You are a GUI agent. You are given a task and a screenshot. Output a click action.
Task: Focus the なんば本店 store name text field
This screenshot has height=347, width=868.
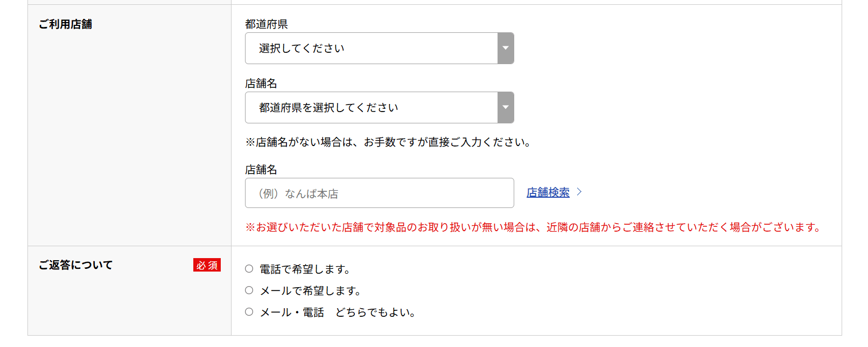[379, 193]
